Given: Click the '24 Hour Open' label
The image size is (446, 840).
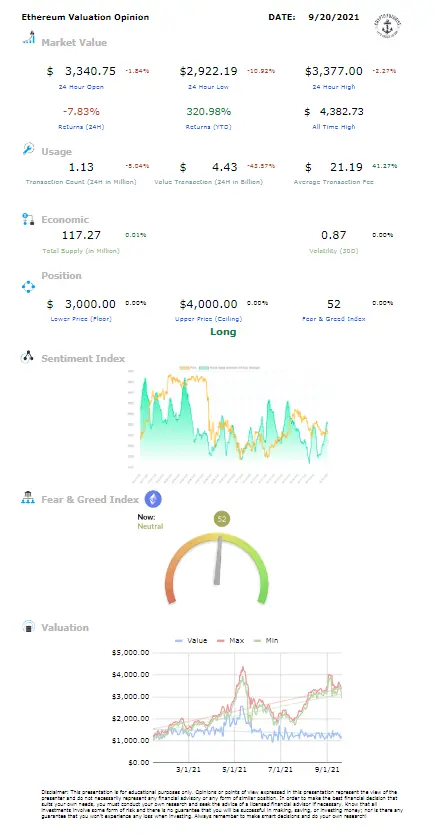Looking at the screenshot, I should pyautogui.click(x=81, y=87).
